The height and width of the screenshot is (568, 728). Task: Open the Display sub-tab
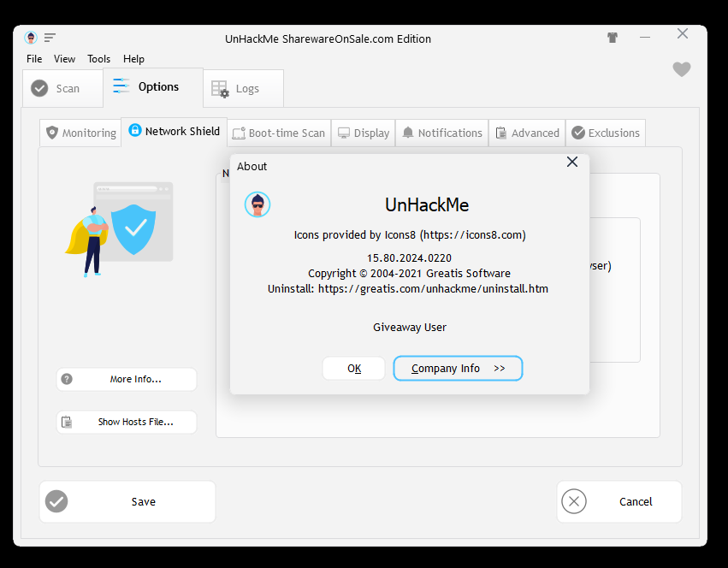tap(363, 133)
